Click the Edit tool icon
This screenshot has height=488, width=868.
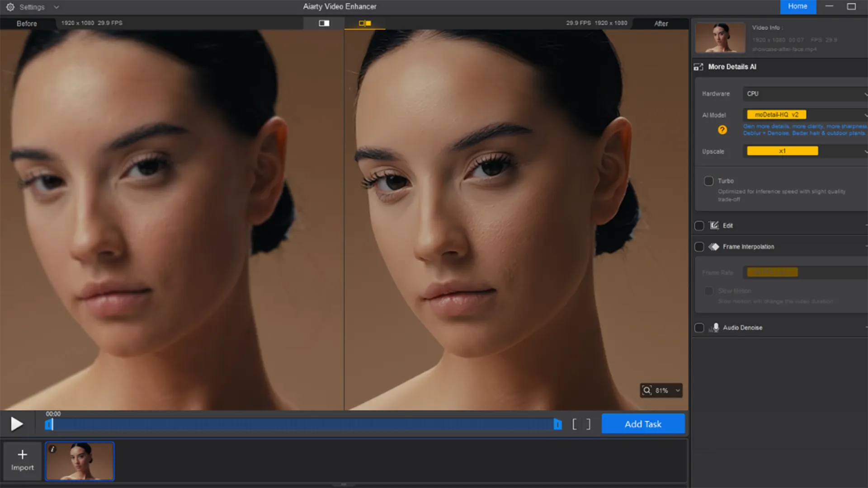(714, 225)
